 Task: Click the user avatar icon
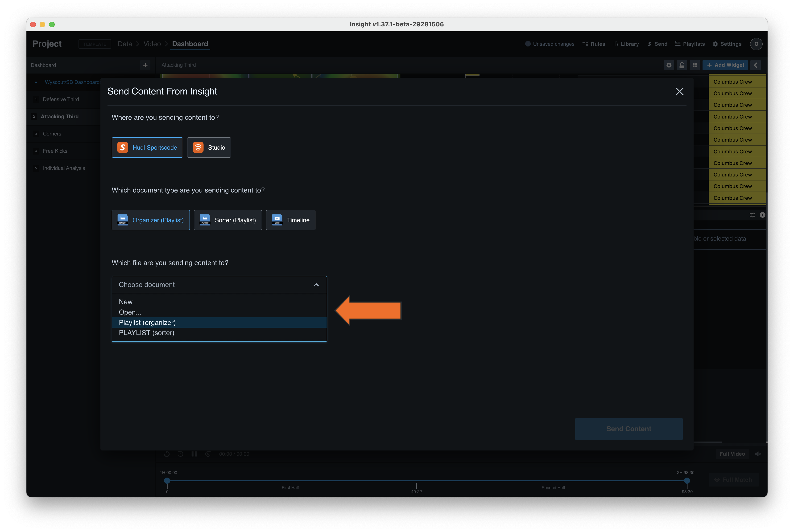click(756, 44)
